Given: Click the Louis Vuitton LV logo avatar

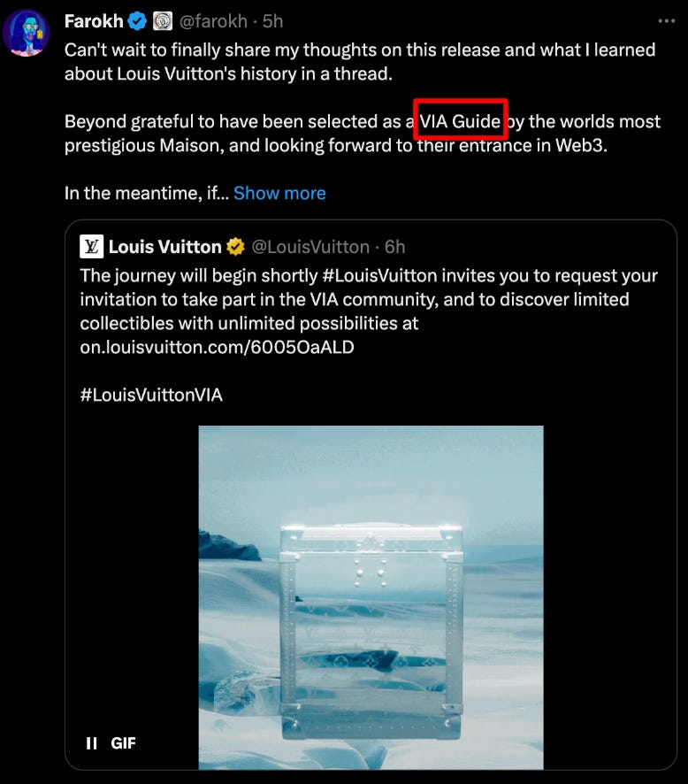Looking at the screenshot, I should (91, 247).
